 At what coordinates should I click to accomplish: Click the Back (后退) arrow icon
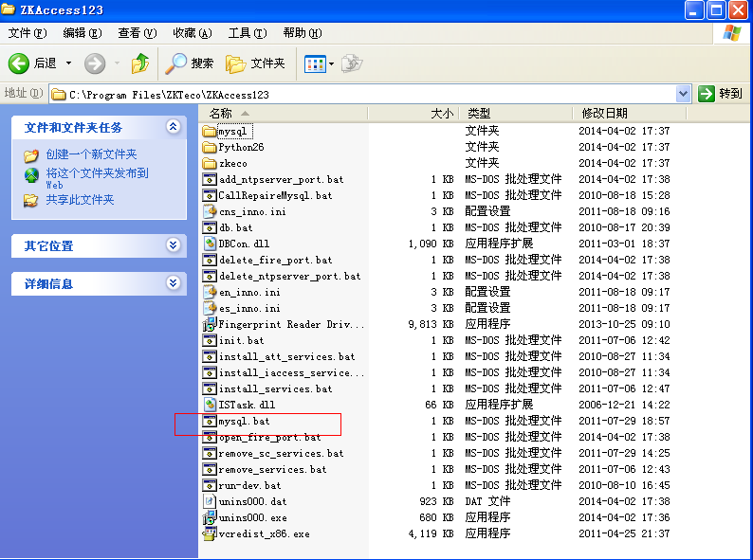click(19, 63)
